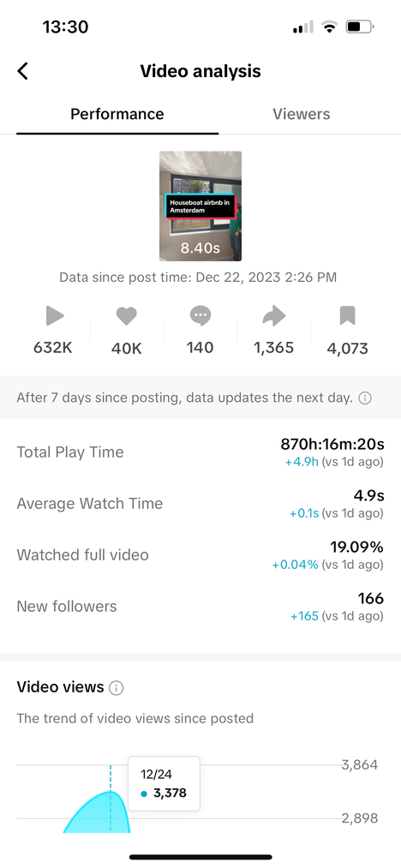
Task: Tap the back arrow icon
Action: [x=23, y=71]
